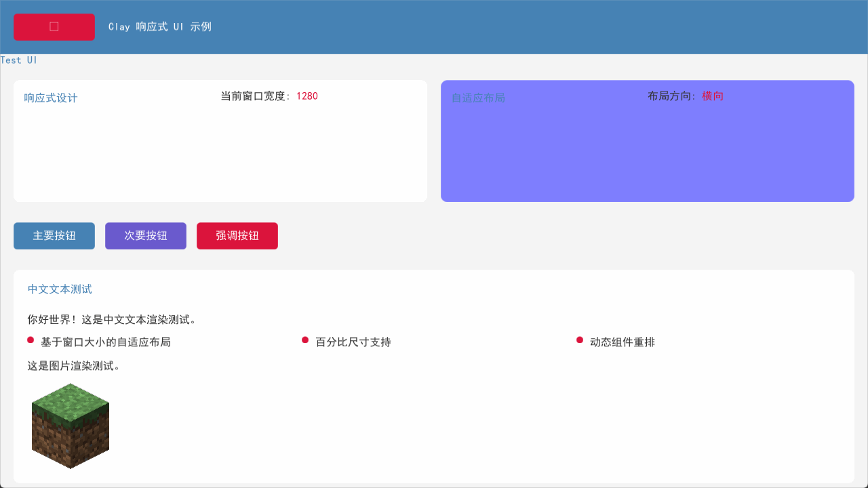Screen dimensions: 868x488
Task: Click the Minecraft grass block image
Action: point(70,426)
